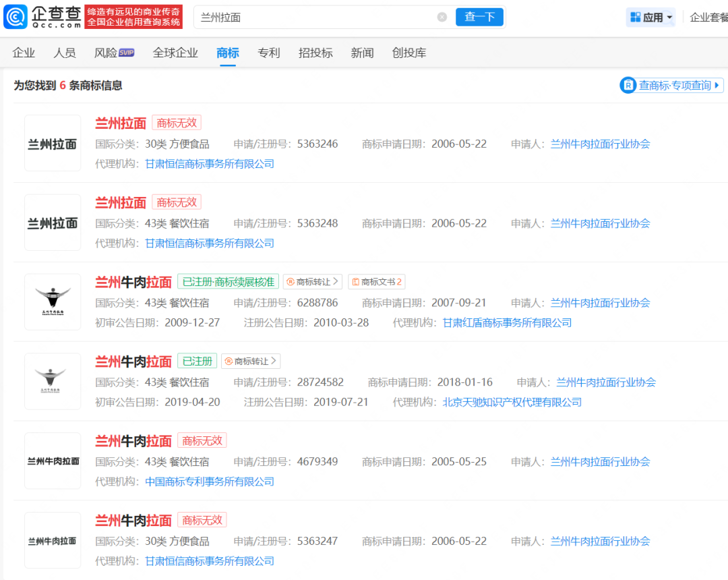Open 兰州牛肉拉面 title of registration 5363247
This screenshot has height=580, width=728.
tap(133, 520)
